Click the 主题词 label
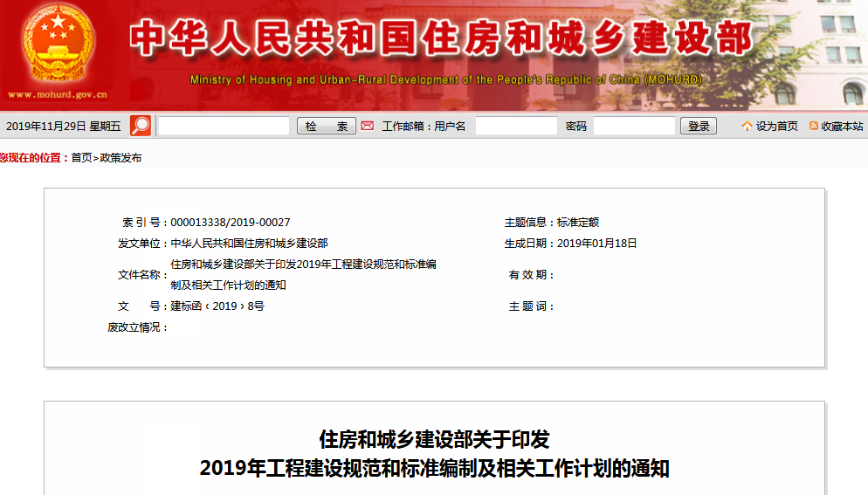 (532, 306)
